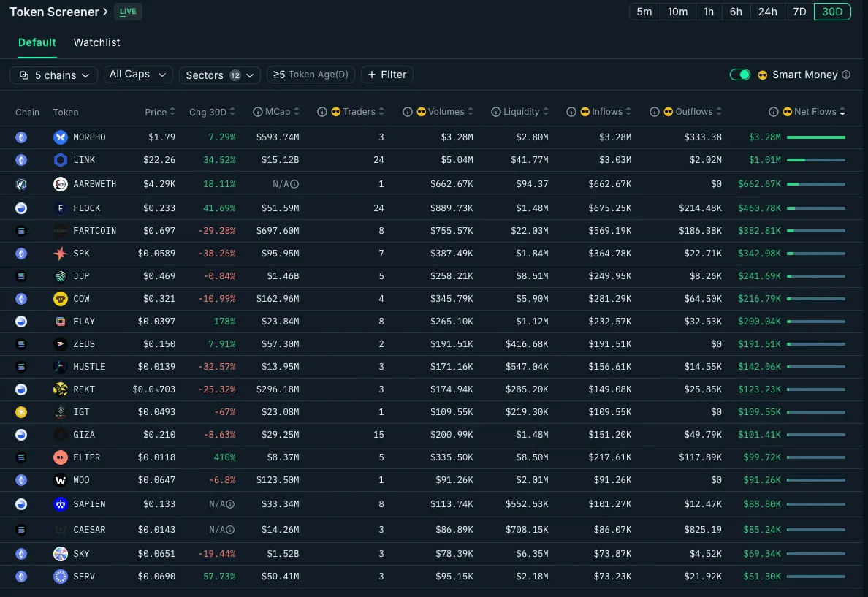868x597 pixels.
Task: Click the COW token logo
Action: [61, 298]
